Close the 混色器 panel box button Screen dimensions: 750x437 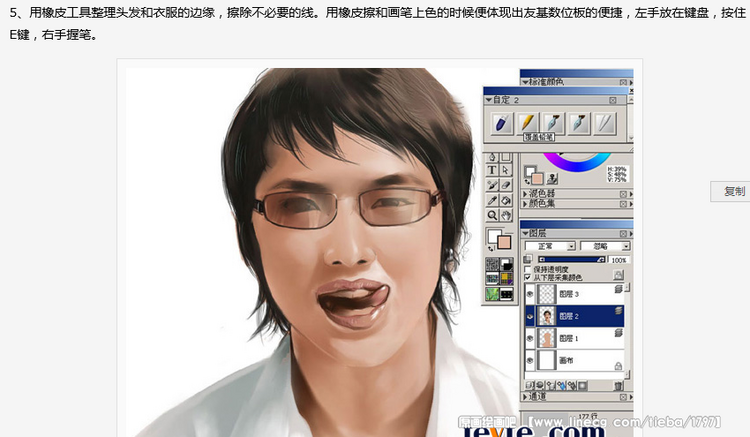pos(623,194)
